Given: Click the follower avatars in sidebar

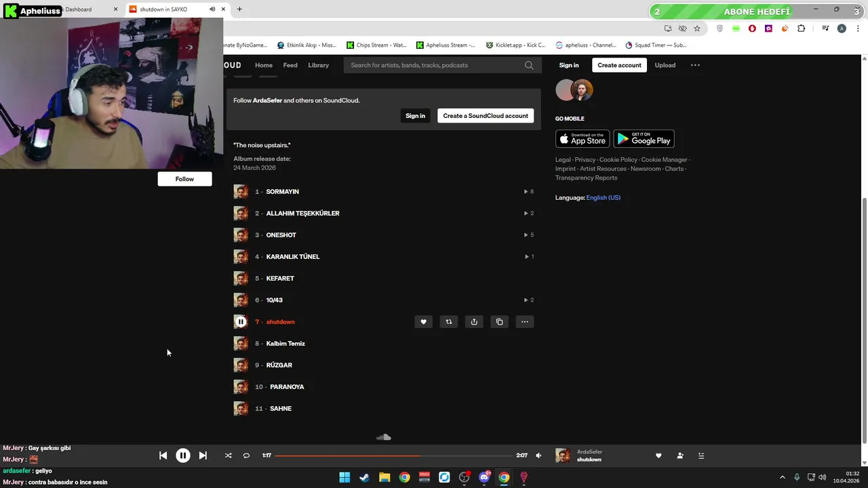Looking at the screenshot, I should click(x=574, y=90).
